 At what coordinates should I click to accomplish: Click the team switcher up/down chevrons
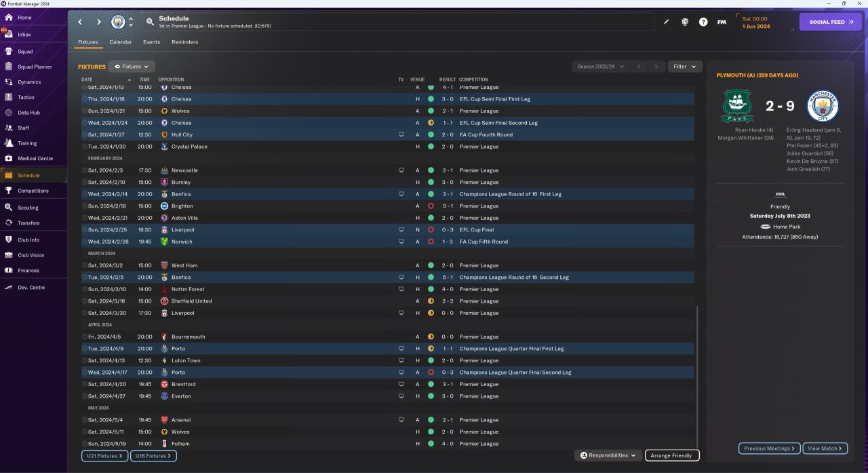[130, 22]
